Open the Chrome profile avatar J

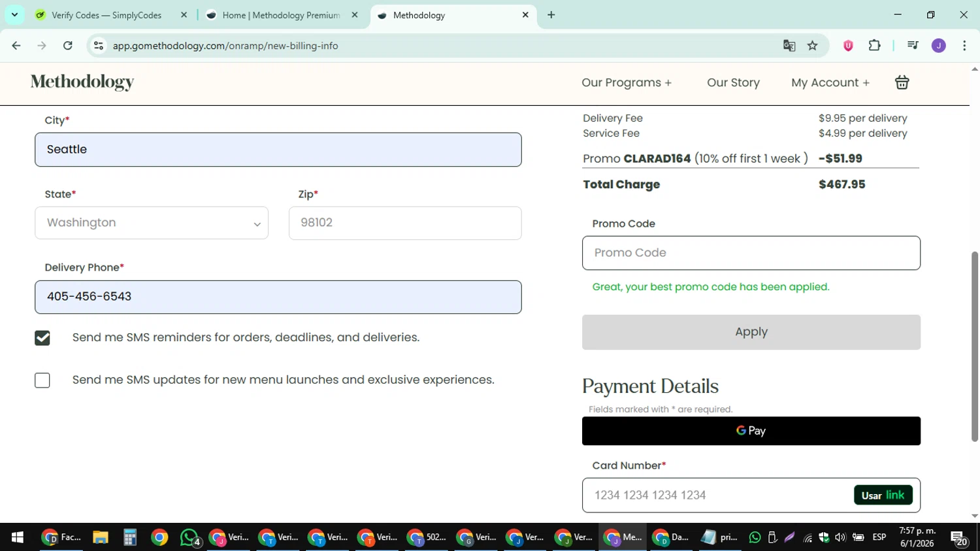(938, 46)
